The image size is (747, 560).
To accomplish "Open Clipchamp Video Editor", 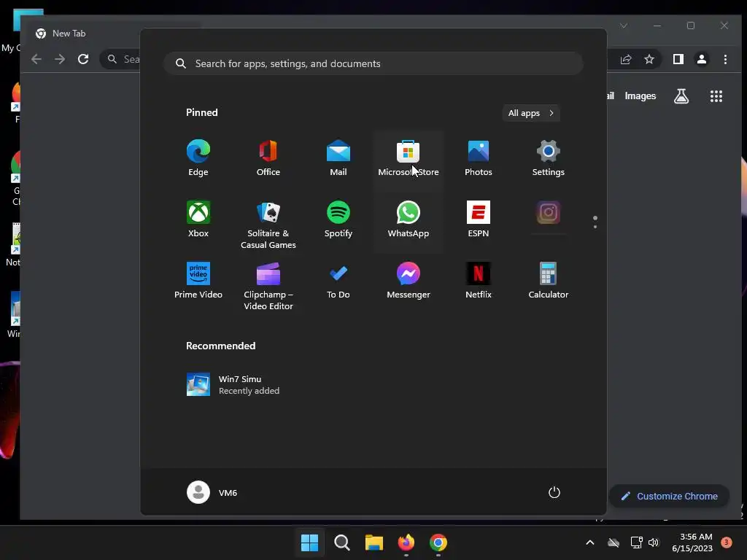I will pos(268,286).
